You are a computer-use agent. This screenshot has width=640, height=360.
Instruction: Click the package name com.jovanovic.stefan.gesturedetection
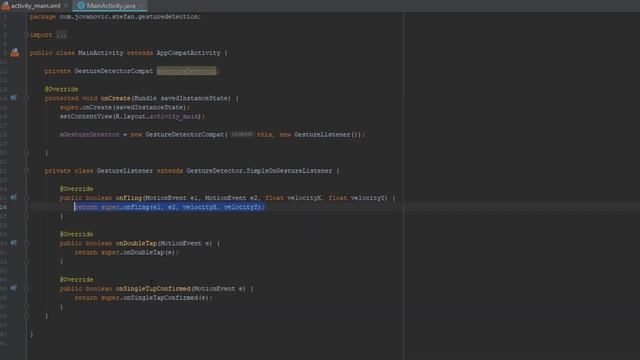[129, 17]
